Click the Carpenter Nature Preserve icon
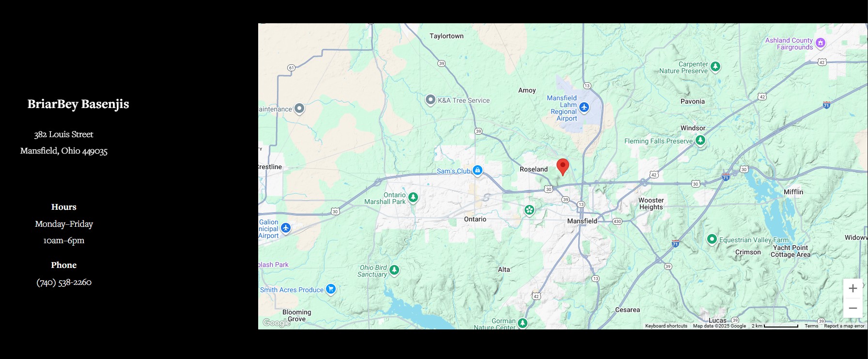 point(715,66)
